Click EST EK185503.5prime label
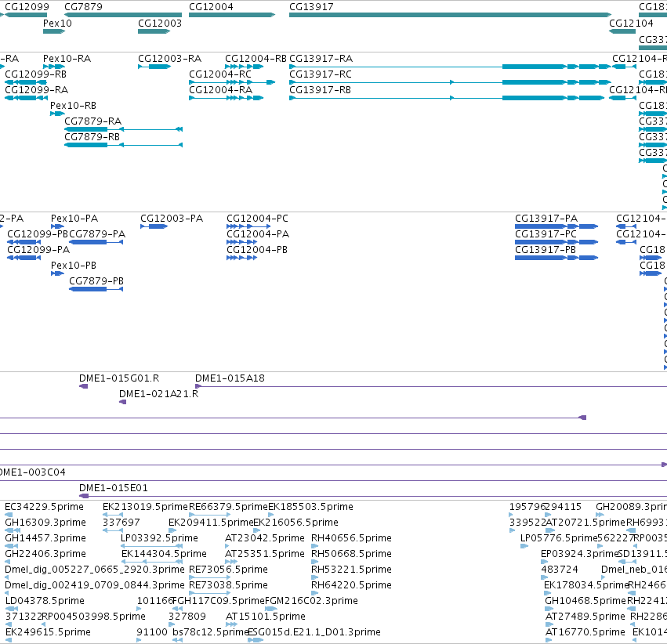This screenshot has width=667, height=644. [x=311, y=507]
